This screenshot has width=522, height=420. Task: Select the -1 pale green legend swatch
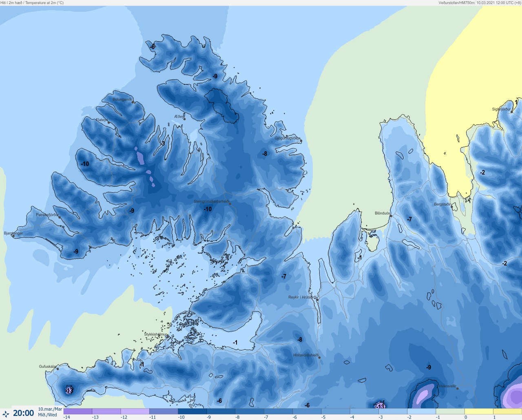pos(450,411)
